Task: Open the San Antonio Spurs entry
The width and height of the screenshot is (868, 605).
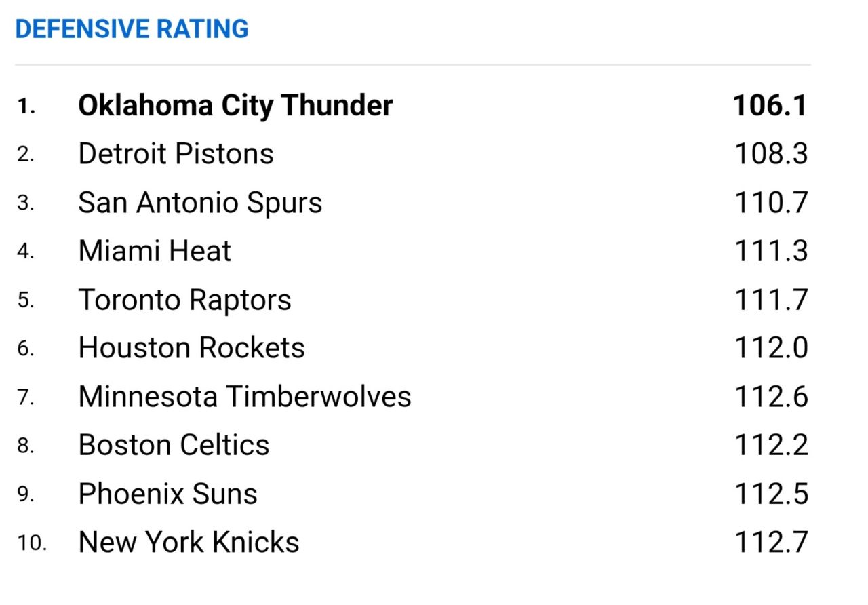Action: click(200, 203)
